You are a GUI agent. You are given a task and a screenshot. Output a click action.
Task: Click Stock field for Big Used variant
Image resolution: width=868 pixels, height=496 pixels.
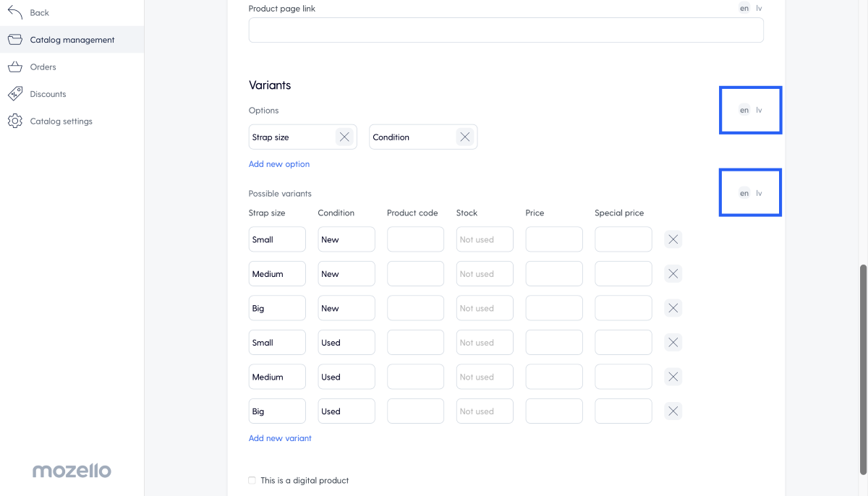485,411
